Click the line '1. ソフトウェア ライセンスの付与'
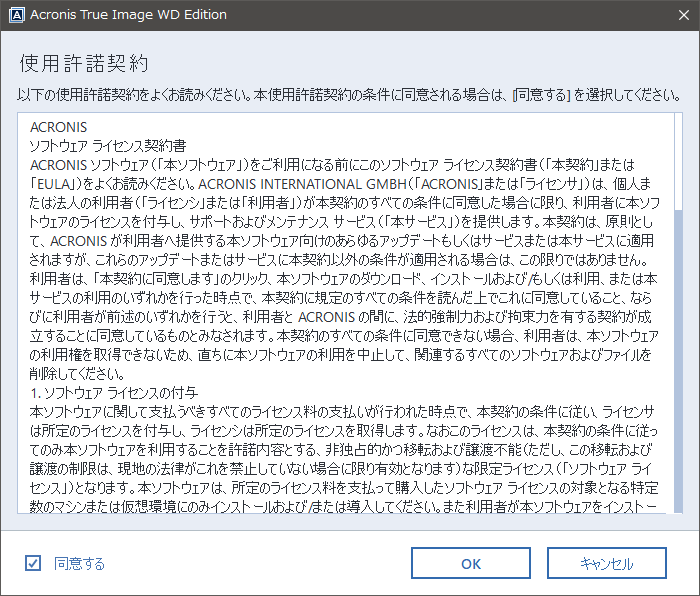 tap(114, 393)
